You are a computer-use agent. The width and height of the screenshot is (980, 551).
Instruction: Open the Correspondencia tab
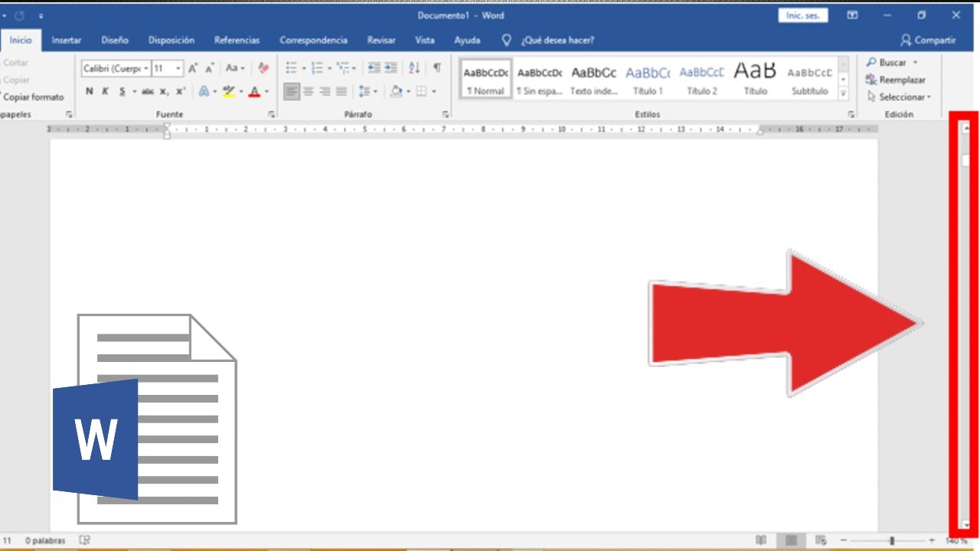pos(314,40)
